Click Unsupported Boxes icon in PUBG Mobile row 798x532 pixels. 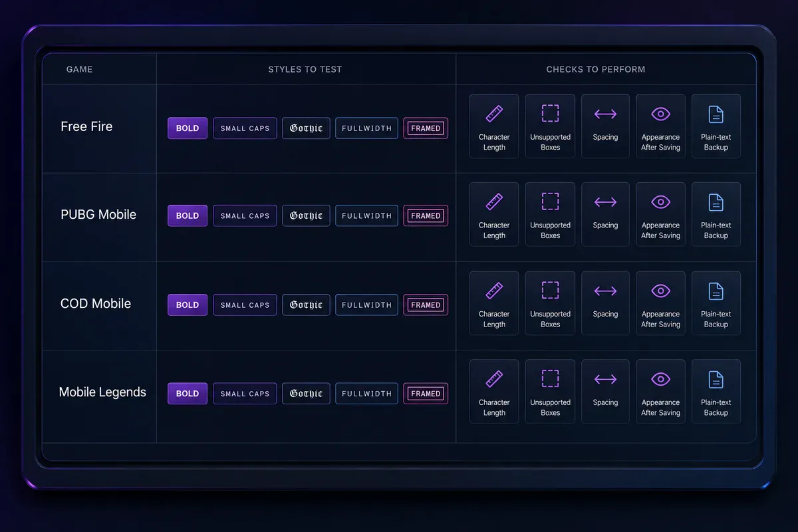point(550,202)
